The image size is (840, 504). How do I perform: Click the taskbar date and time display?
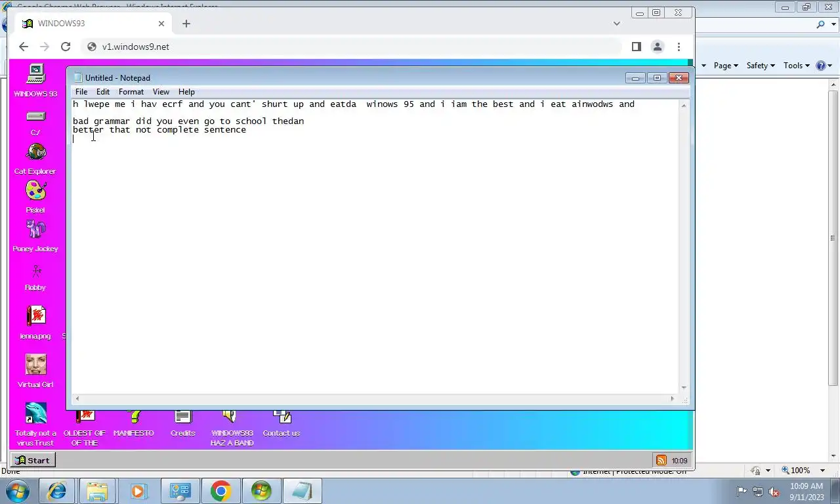(807, 492)
